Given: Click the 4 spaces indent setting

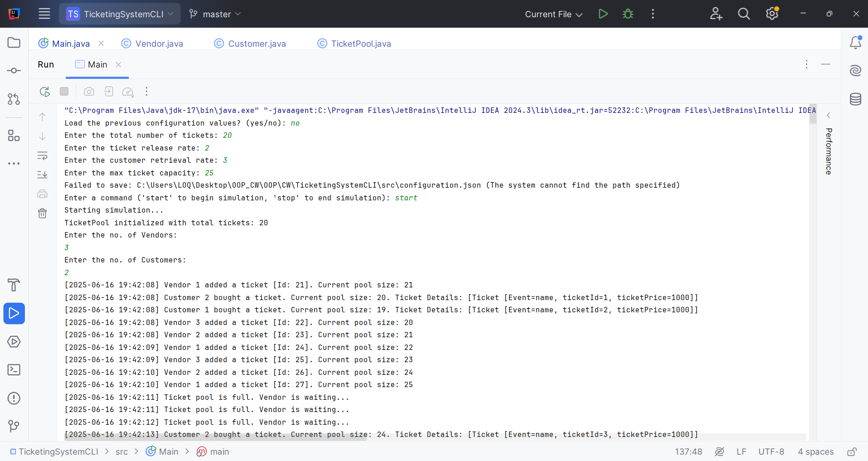Looking at the screenshot, I should pyautogui.click(x=815, y=451).
